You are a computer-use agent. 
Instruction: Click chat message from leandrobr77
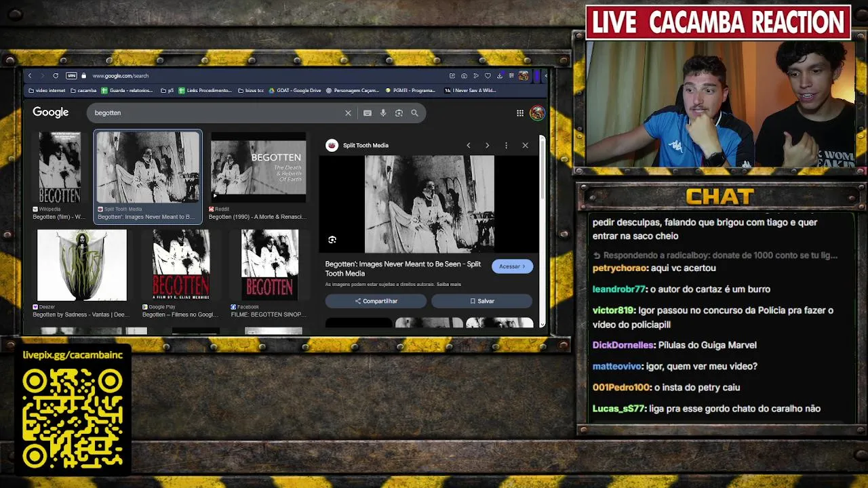tap(682, 289)
